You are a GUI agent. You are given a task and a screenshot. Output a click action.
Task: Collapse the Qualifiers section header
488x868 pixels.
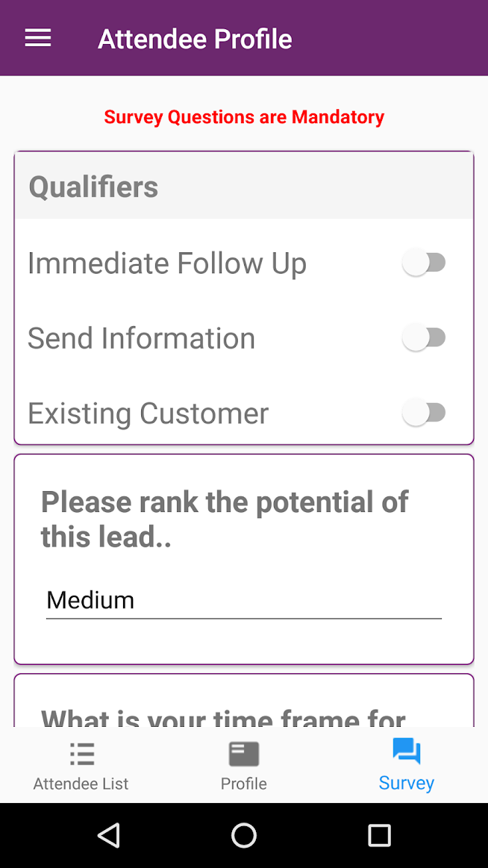pos(93,187)
